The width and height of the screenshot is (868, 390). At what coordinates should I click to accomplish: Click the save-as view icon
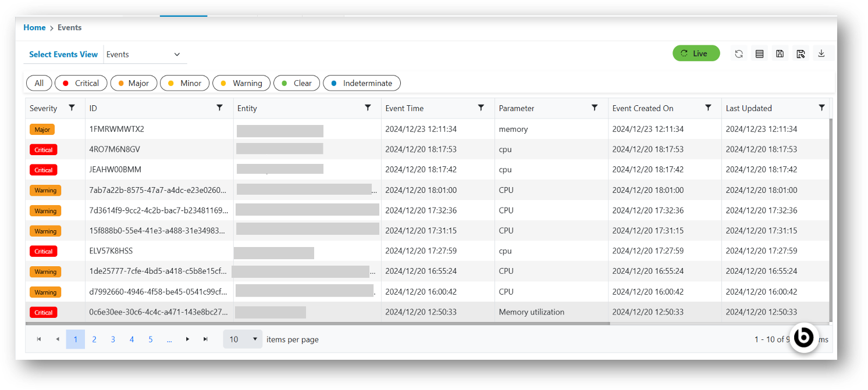[x=801, y=53]
